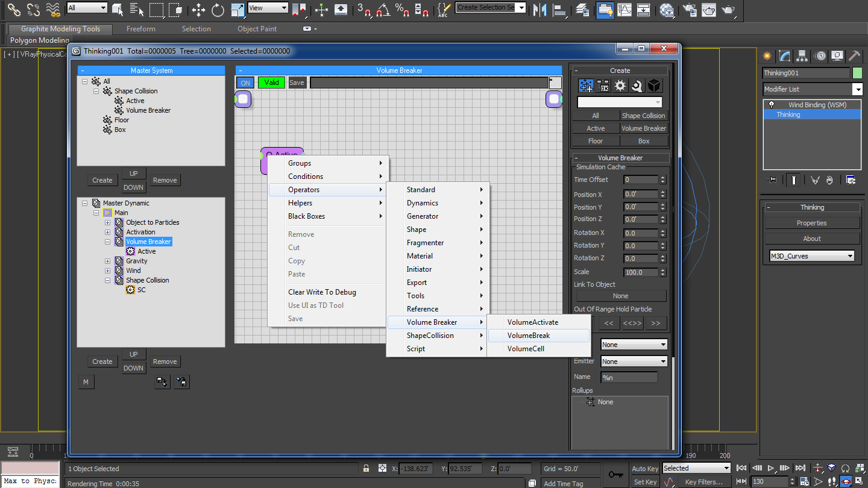Viewport: 868px width, 488px height.
Task: Click the render teapot icon at toolbar end
Action: point(729,9)
